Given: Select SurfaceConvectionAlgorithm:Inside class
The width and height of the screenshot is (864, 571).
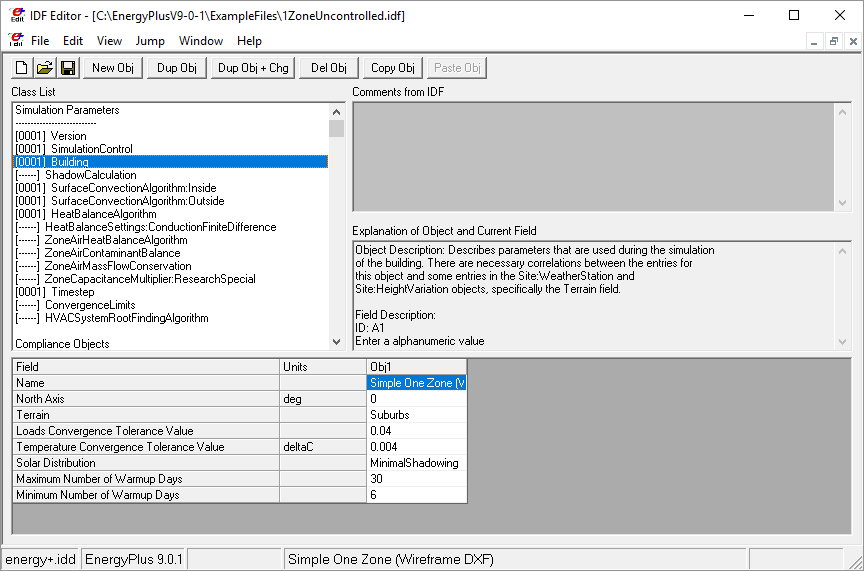Looking at the screenshot, I should (171, 188).
